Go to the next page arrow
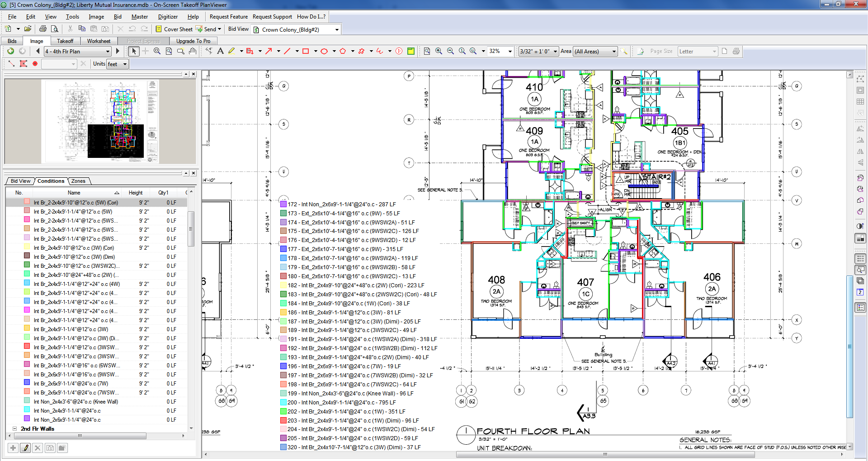This screenshot has width=868, height=461. (118, 51)
